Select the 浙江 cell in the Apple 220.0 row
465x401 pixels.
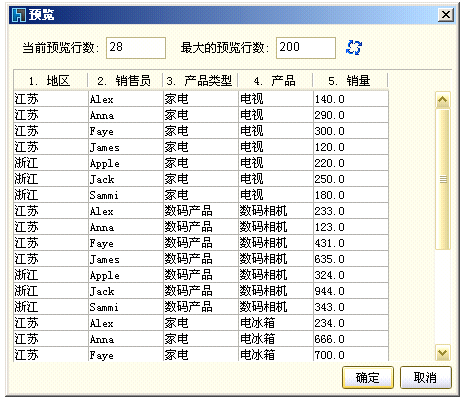51,163
